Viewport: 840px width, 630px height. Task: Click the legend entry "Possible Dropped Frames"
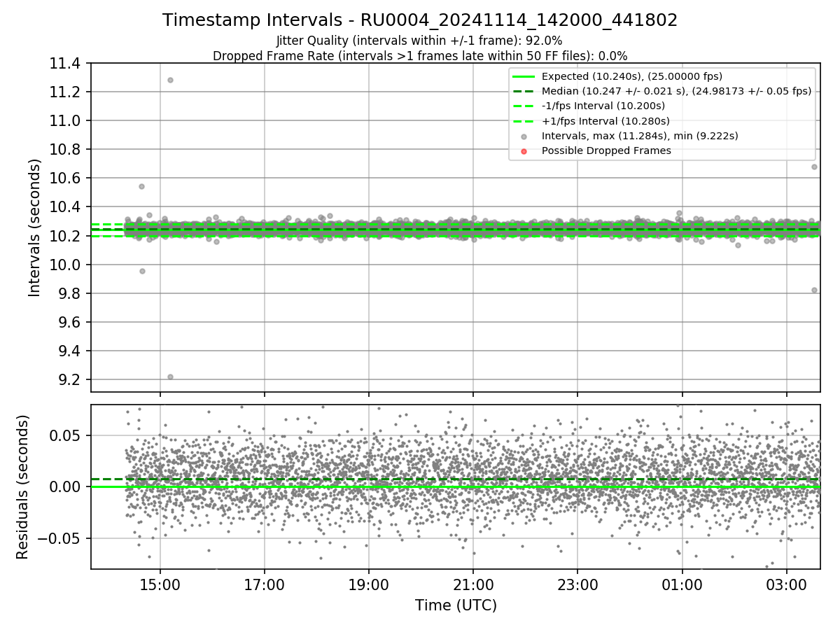pos(606,150)
